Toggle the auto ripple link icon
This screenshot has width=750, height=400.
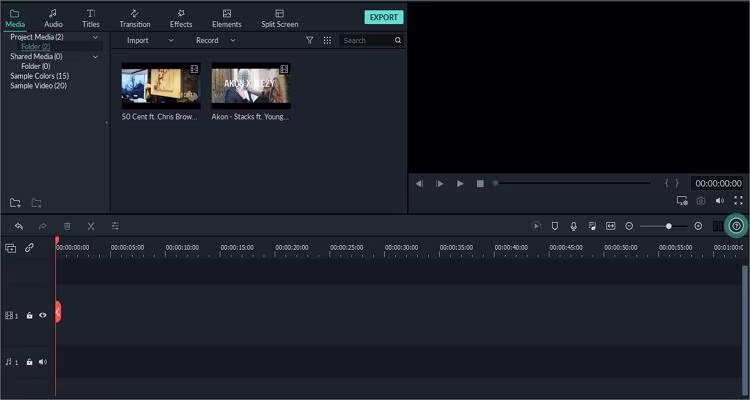[29, 248]
